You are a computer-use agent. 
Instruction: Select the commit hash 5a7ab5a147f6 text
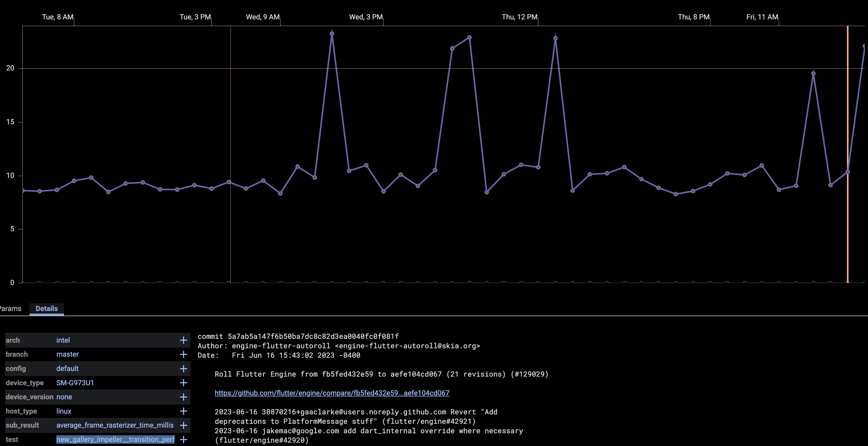click(313, 337)
